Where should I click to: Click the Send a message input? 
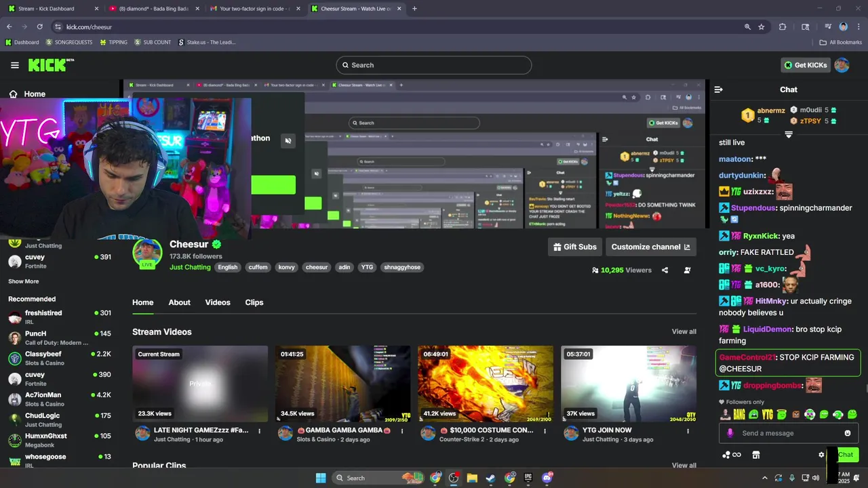(788, 433)
